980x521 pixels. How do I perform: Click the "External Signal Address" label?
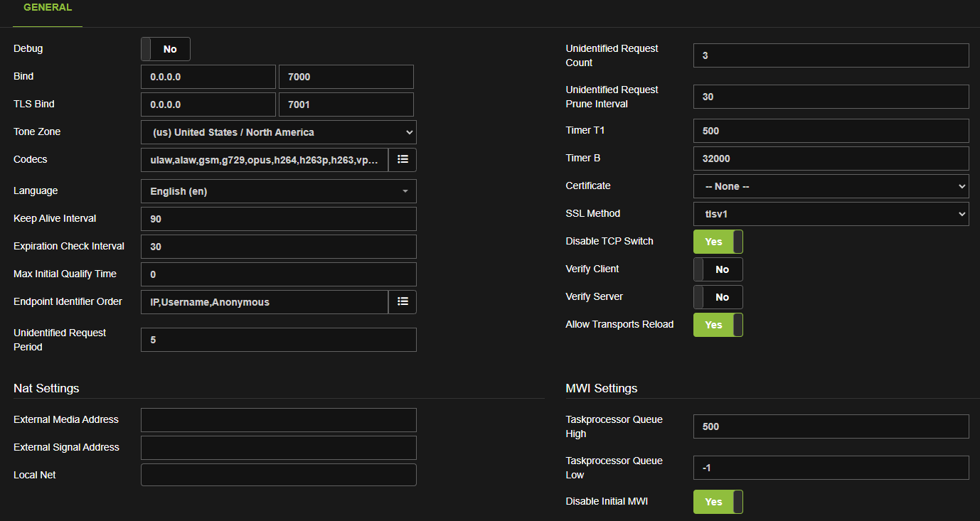[66, 448]
